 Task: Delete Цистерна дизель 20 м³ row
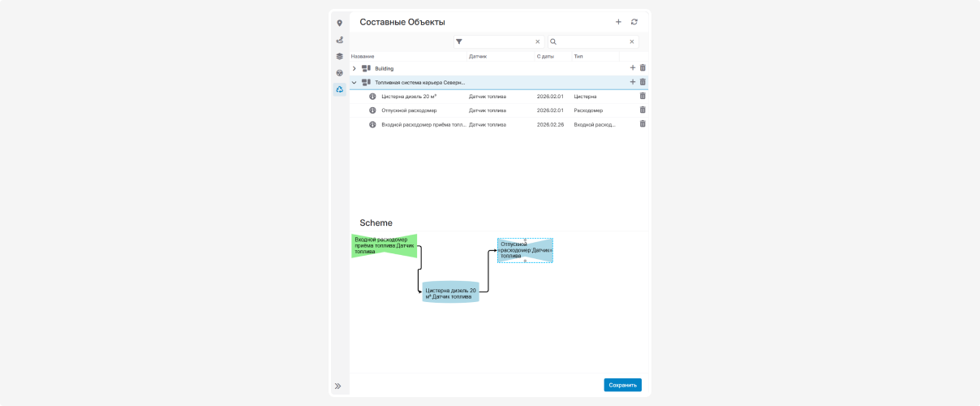coord(643,96)
